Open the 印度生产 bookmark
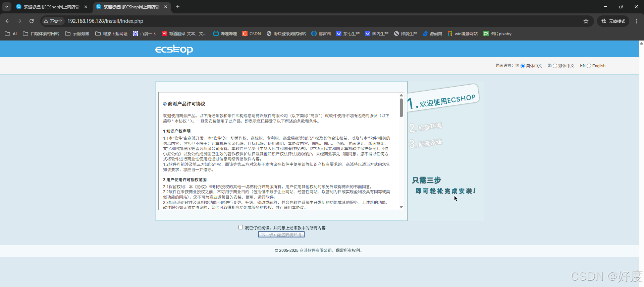Image resolution: width=644 pixels, height=287 pixels. (x=406, y=33)
